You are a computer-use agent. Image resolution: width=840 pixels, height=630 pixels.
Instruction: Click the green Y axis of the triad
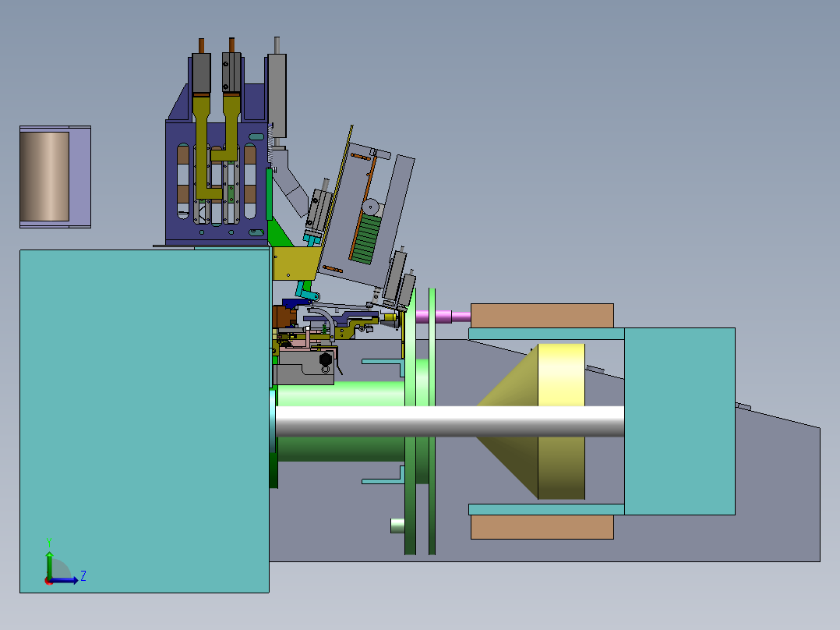pyautogui.click(x=49, y=565)
